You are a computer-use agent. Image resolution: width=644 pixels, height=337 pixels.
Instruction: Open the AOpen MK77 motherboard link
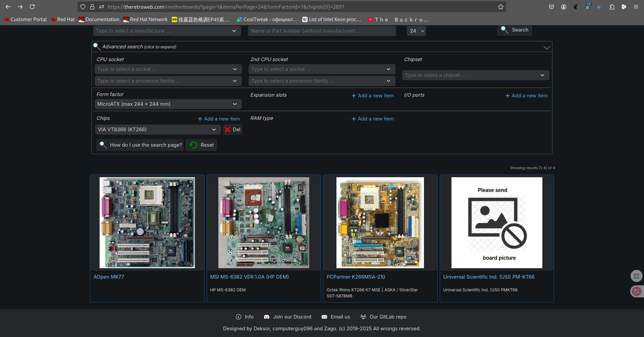click(109, 277)
